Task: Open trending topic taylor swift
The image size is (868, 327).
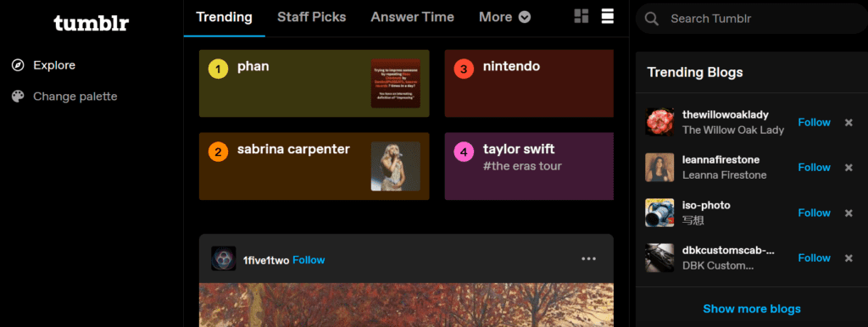Action: click(x=519, y=149)
